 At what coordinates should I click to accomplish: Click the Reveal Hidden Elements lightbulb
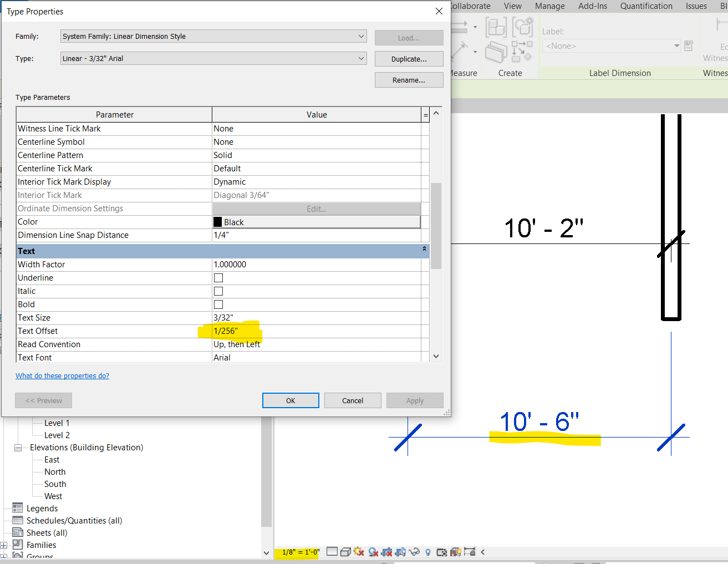[x=428, y=551]
